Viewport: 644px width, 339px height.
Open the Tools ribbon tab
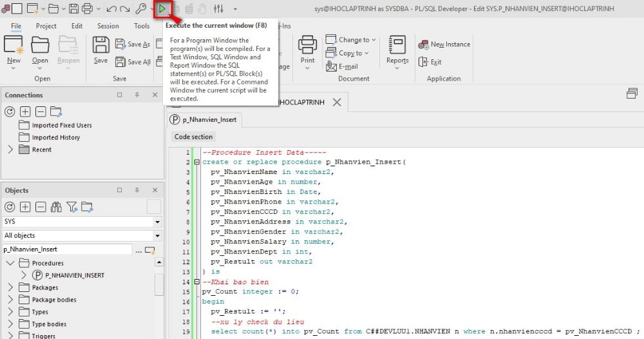pos(142,26)
